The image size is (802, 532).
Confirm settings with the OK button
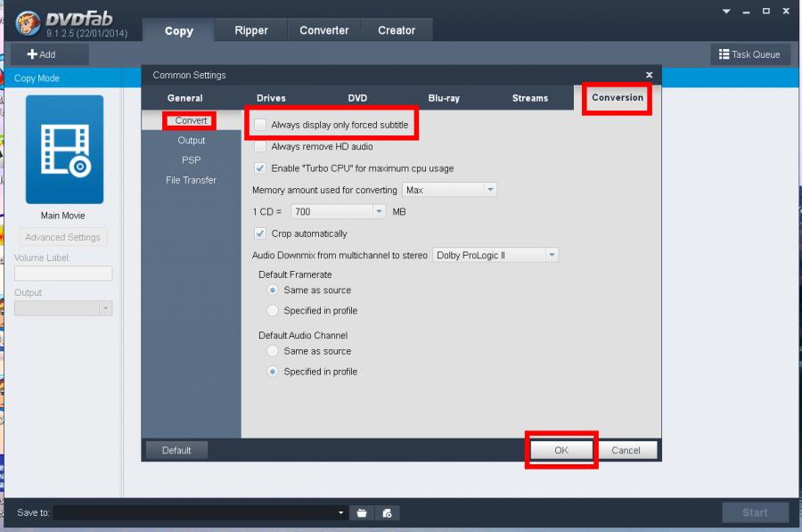click(x=561, y=450)
